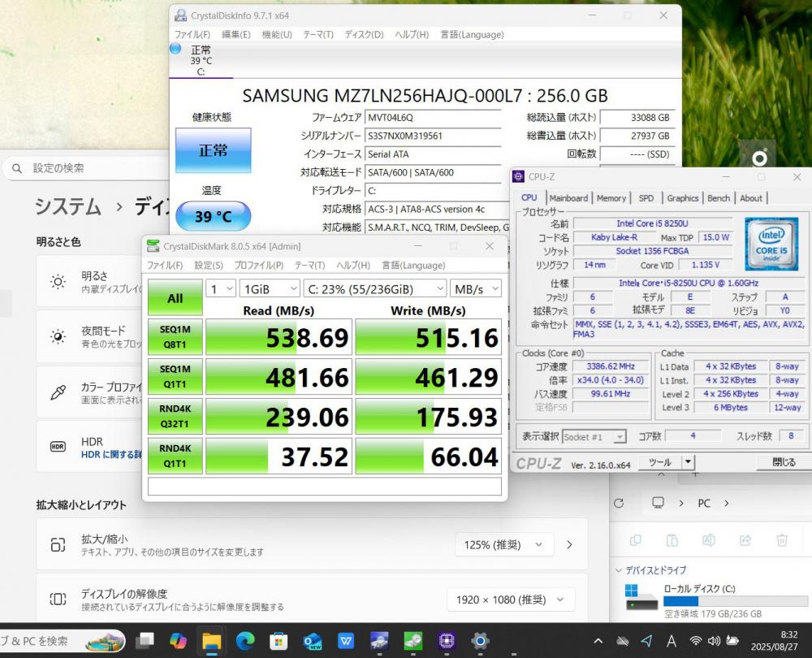Switch to the Graphics tab in CPU-Z

[683, 198]
